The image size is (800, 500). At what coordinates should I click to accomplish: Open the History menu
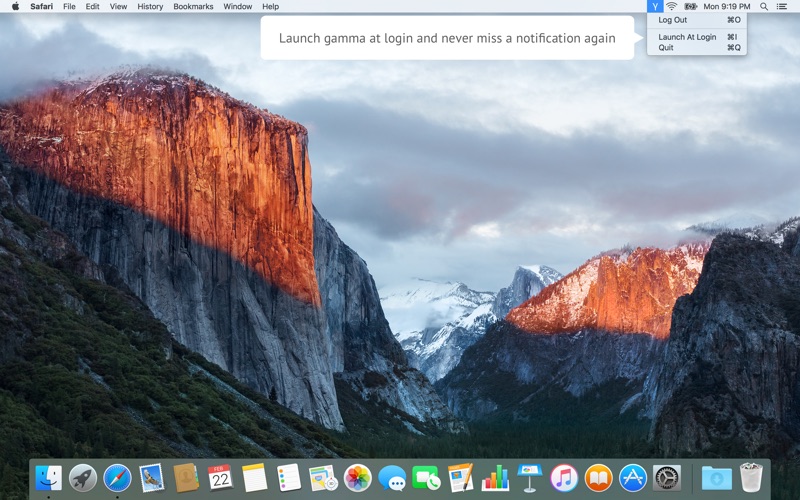click(x=150, y=7)
